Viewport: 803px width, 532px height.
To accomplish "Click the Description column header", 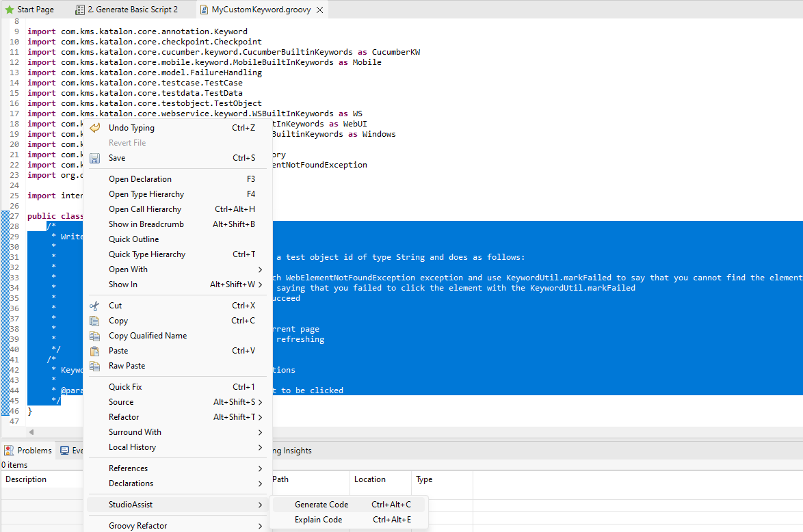I will [x=42, y=479].
